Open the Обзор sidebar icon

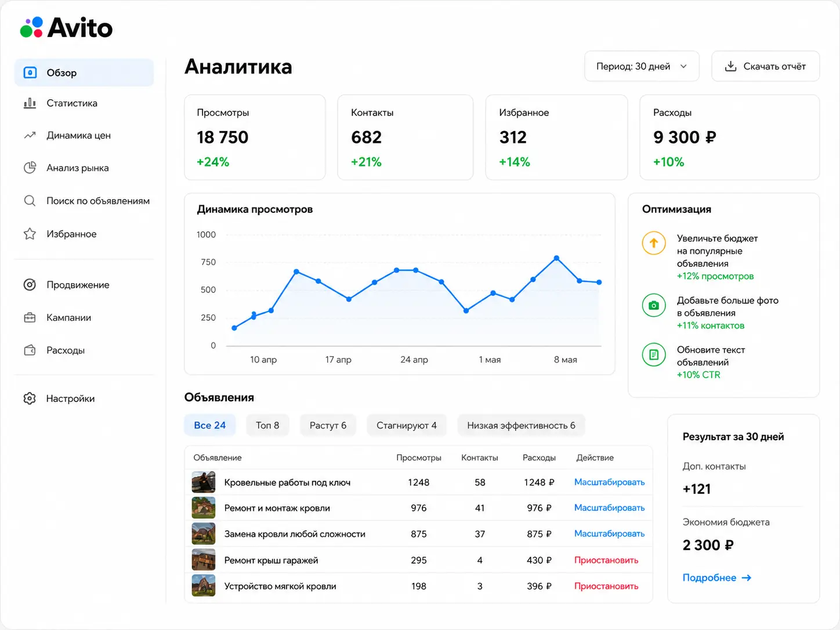[x=30, y=73]
